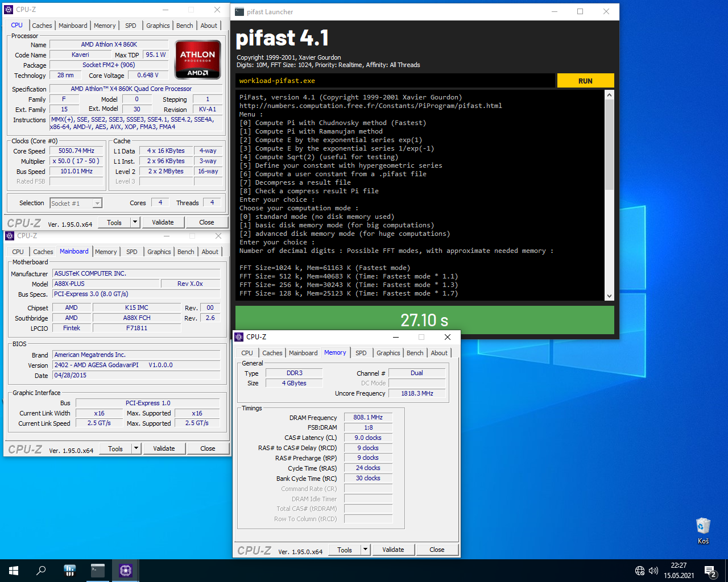This screenshot has height=582, width=728.
Task: Click the Show desktop sliver on the taskbar
Action: point(726,571)
